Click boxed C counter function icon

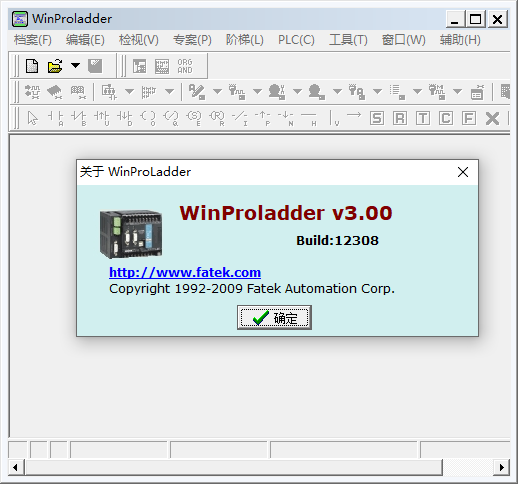446,118
